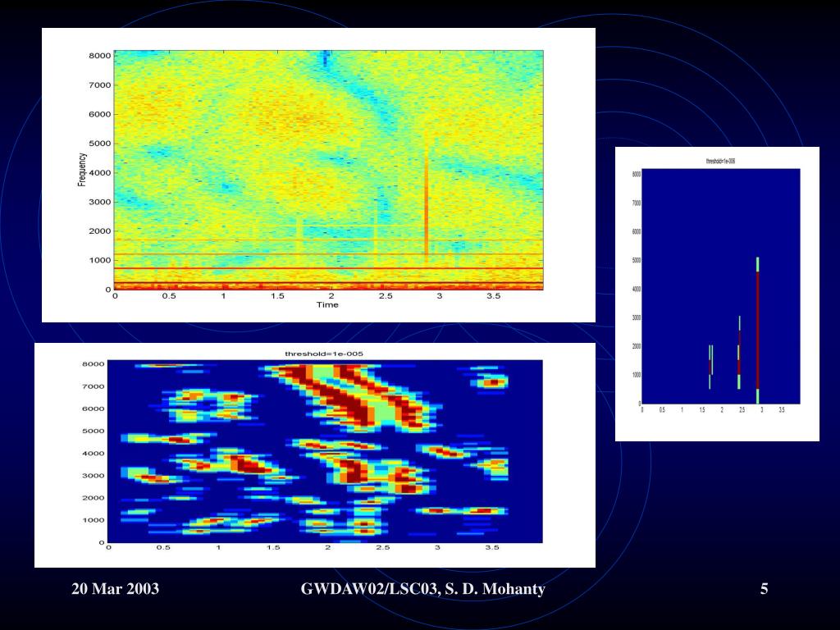Click 'threshold=1e-006' title of right plot
This screenshot has height=630, width=840.
click(720, 161)
